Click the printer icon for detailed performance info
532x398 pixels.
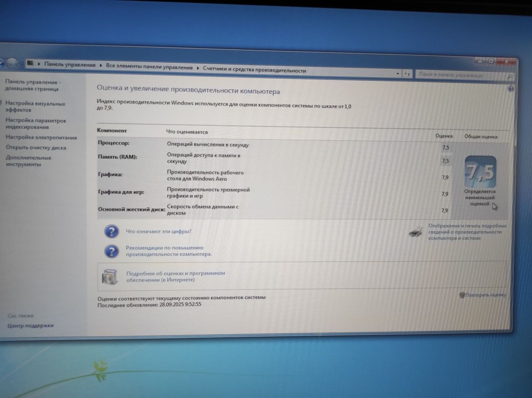[x=416, y=232]
